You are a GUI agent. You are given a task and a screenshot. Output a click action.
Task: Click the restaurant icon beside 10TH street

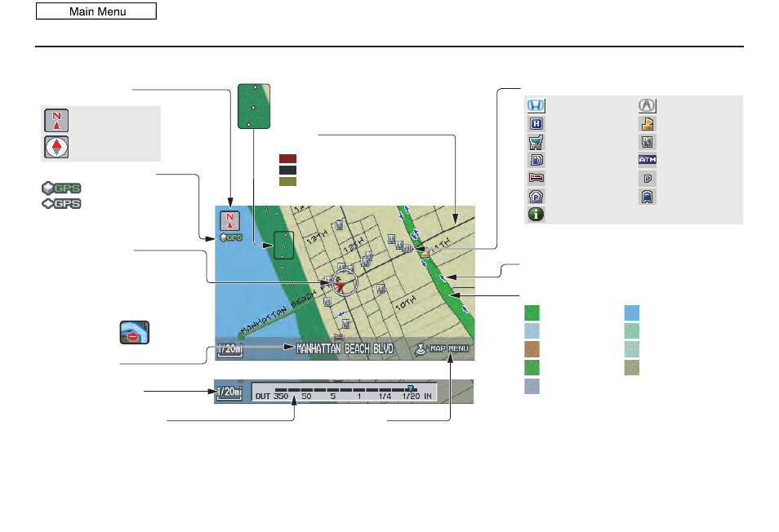[x=381, y=288]
